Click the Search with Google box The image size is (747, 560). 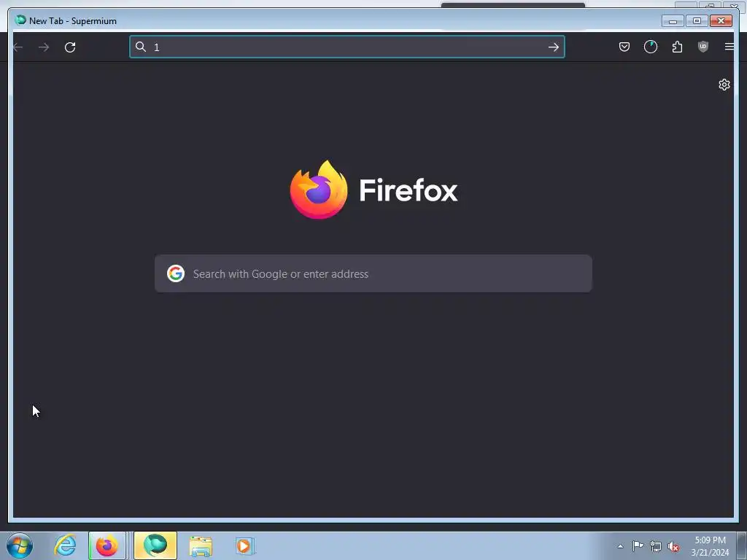(x=373, y=273)
